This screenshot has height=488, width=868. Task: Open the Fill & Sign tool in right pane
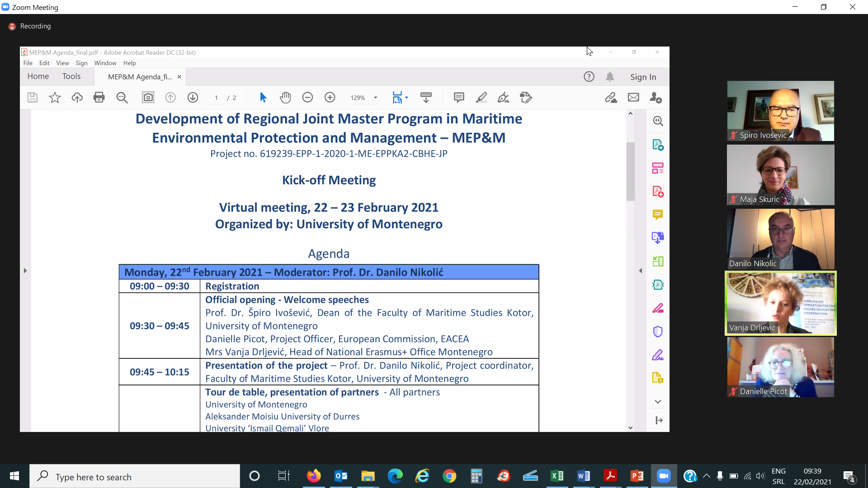[658, 355]
